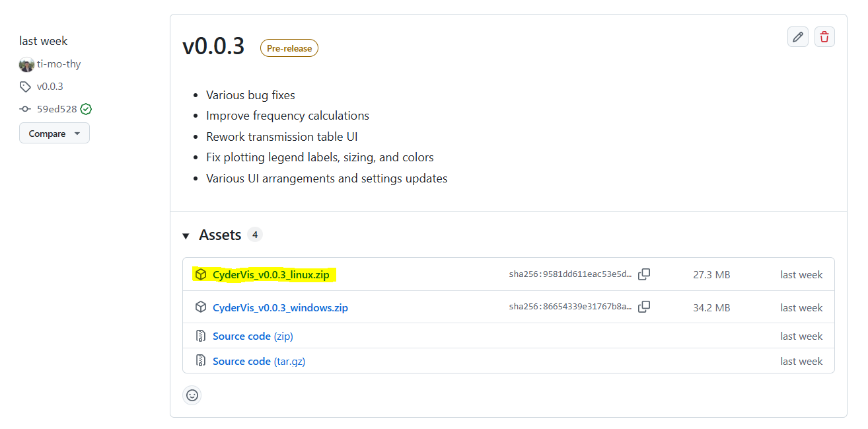Open the v0.0.3 release title
The image size is (868, 429).
(x=213, y=46)
